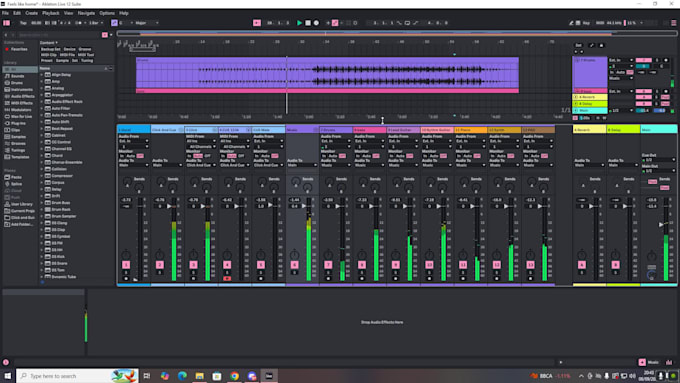Click the lock icon beside the Set button
This screenshot has width=680, height=383.
tap(601, 45)
